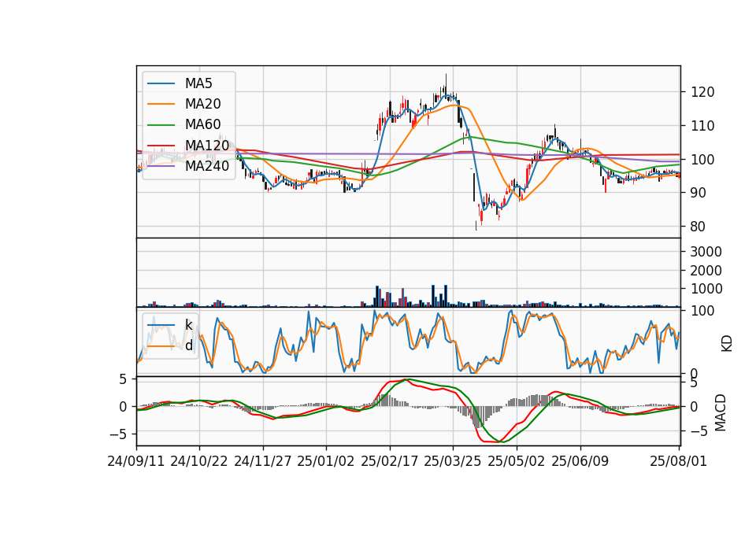Click the 90 price axis label
The height and width of the screenshot is (543, 756).
pos(699,193)
